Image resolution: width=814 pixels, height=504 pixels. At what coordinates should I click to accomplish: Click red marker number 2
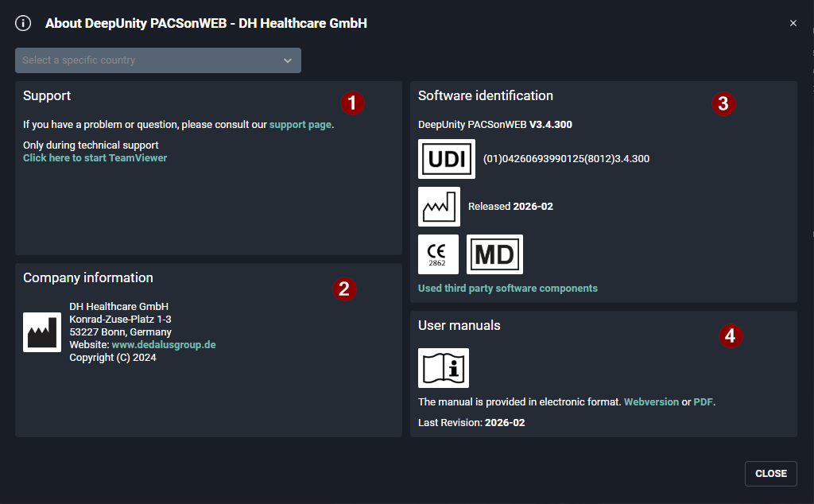click(344, 289)
